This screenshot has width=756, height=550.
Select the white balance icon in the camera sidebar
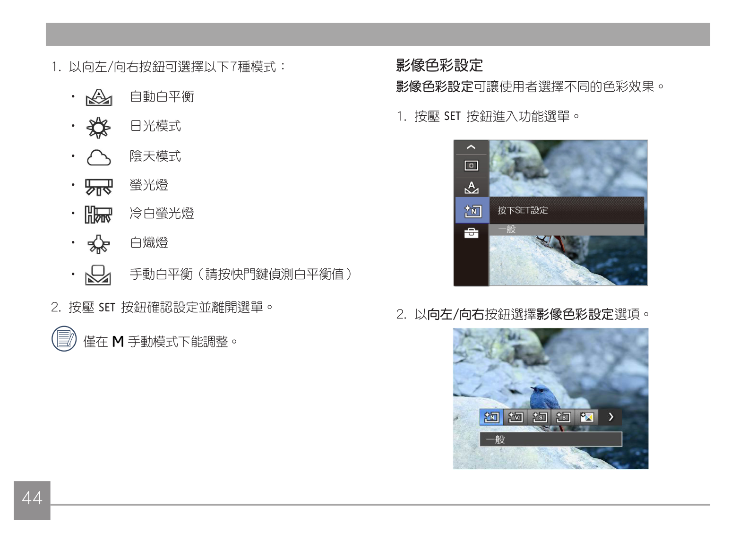coord(471,188)
